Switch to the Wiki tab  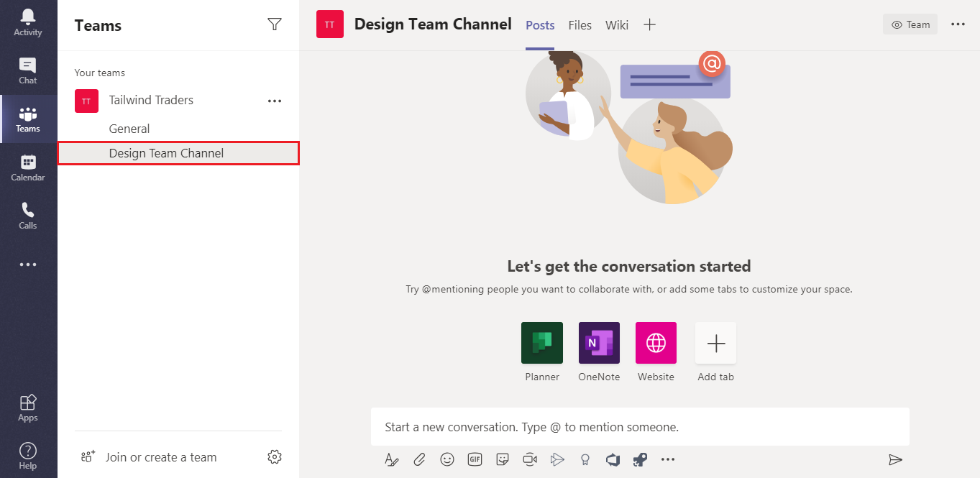616,25
